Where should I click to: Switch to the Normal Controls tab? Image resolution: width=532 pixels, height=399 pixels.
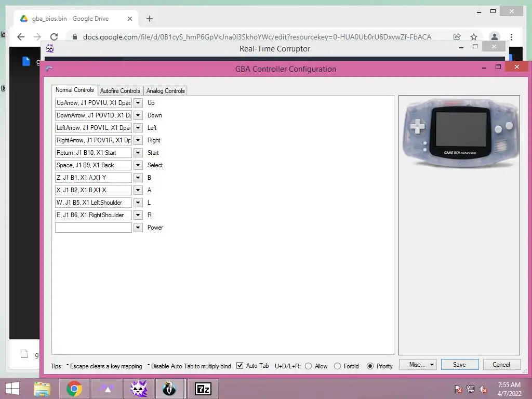pyautogui.click(x=75, y=90)
